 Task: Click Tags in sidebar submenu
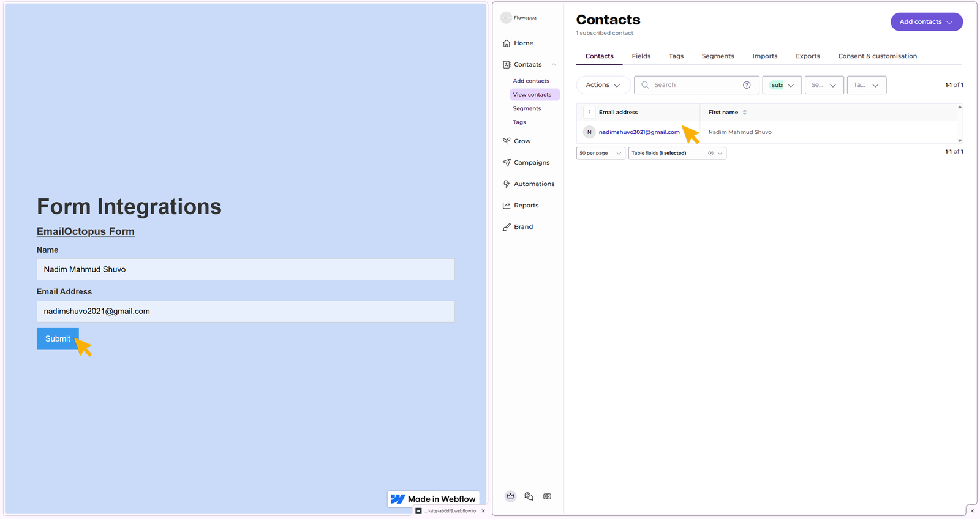pos(519,122)
